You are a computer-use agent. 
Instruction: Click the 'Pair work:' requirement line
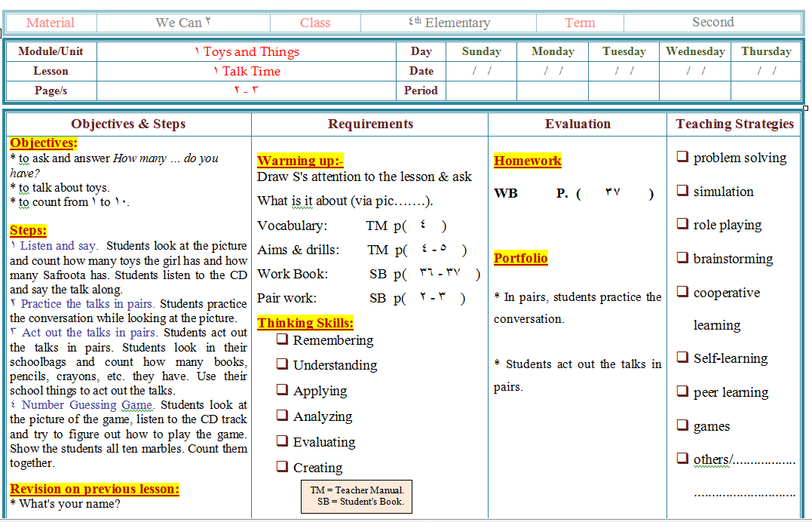[361, 298]
